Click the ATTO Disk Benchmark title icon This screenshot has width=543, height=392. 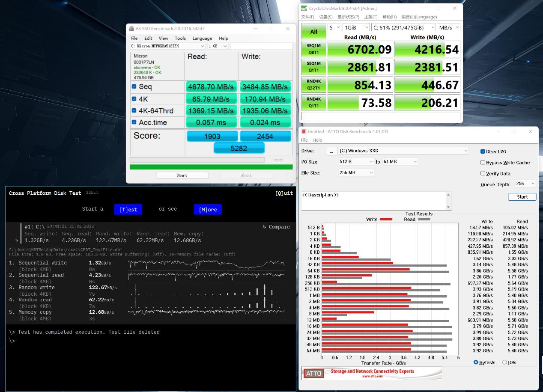pos(304,131)
